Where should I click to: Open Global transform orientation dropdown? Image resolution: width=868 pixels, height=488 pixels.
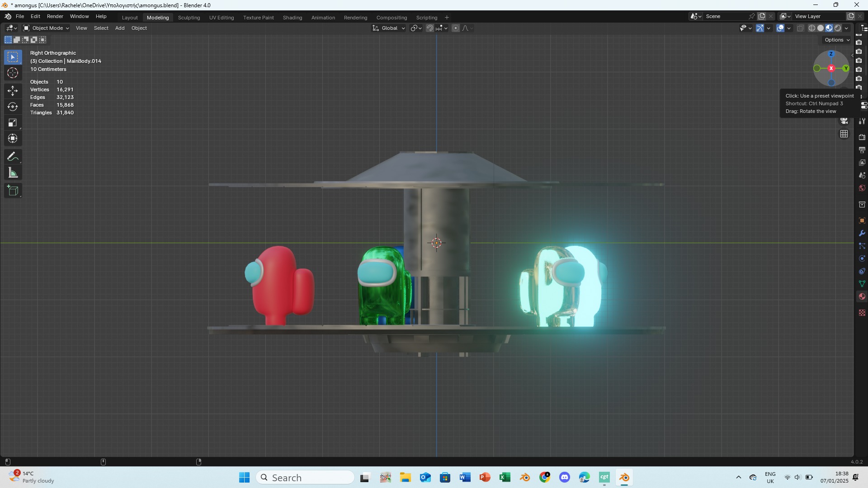(x=389, y=28)
